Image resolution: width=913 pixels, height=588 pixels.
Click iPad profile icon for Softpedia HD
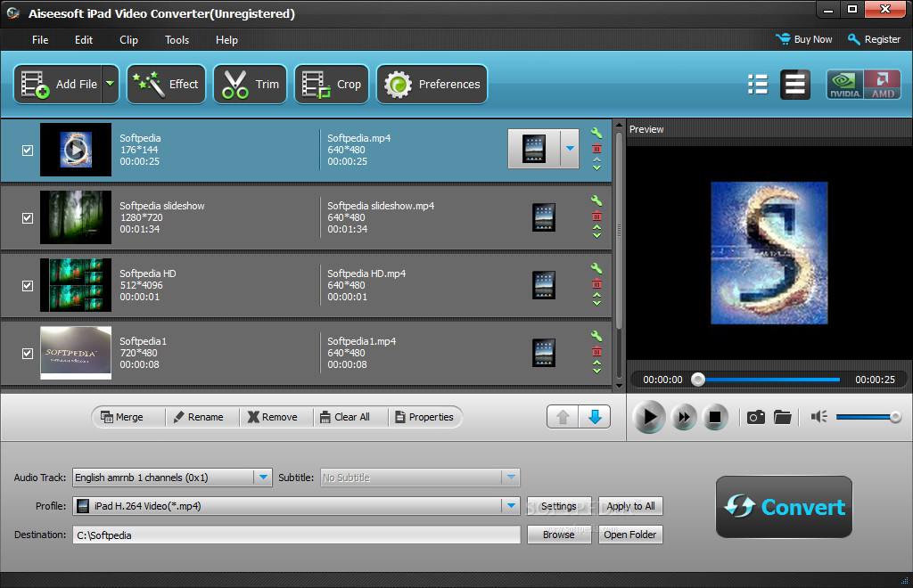click(x=543, y=285)
